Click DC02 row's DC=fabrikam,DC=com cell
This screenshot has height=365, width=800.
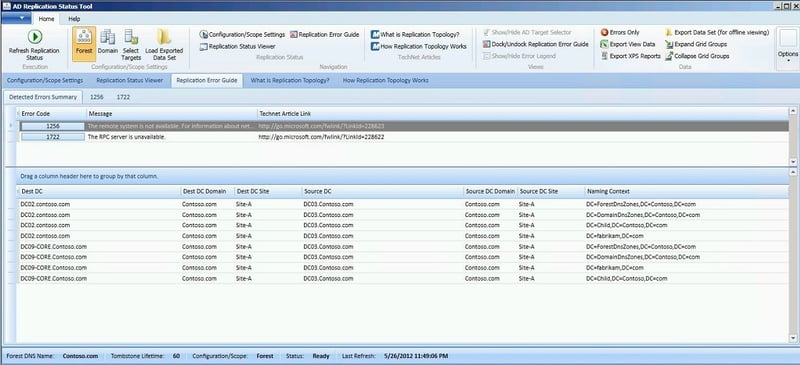tap(615, 236)
